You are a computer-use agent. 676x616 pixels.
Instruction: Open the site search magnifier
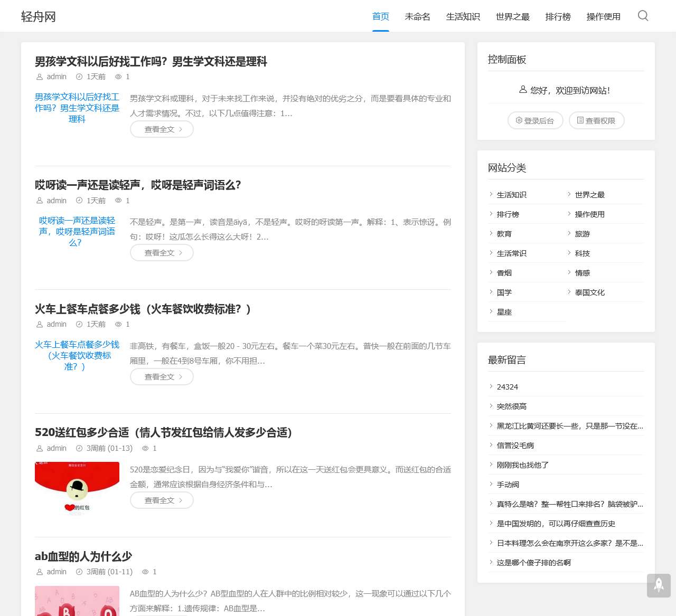tap(643, 16)
